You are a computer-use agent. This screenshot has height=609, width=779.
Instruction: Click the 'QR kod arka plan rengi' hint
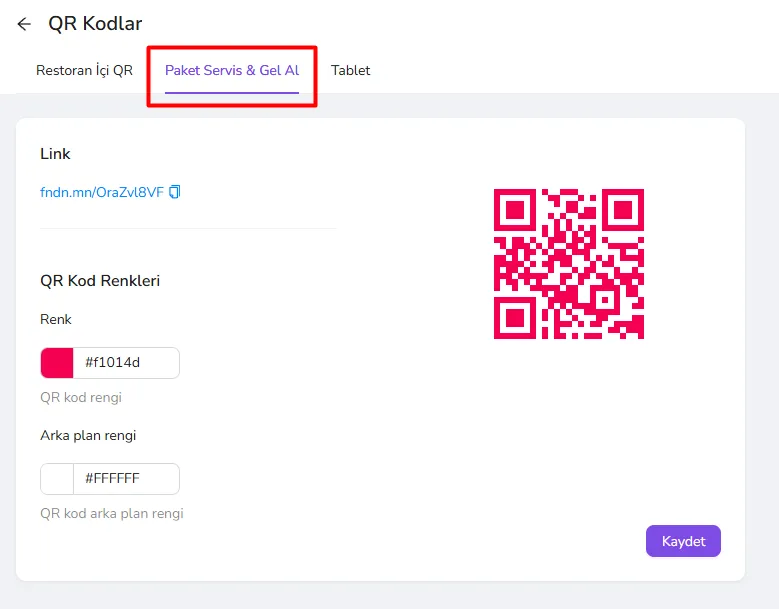click(112, 513)
